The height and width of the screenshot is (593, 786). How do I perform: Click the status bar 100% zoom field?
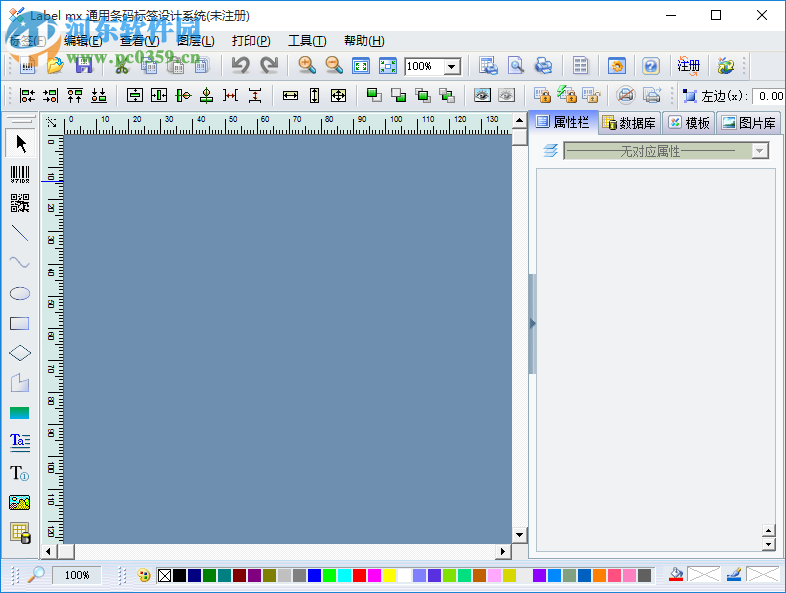tap(77, 575)
